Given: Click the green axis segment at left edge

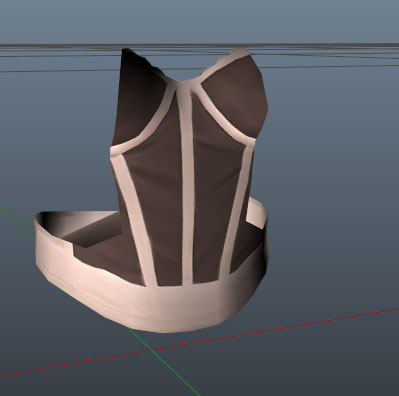Looking at the screenshot, I should tap(17, 222).
